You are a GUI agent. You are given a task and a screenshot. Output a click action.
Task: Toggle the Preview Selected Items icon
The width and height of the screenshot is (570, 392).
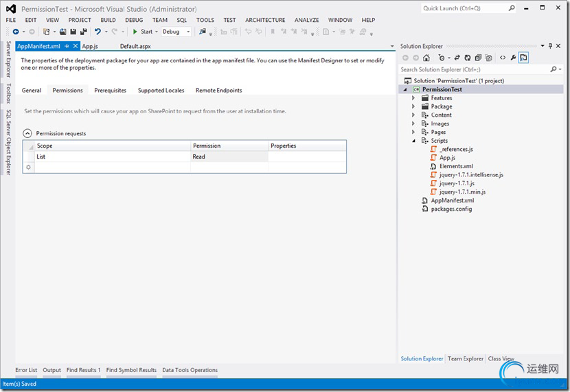point(523,58)
